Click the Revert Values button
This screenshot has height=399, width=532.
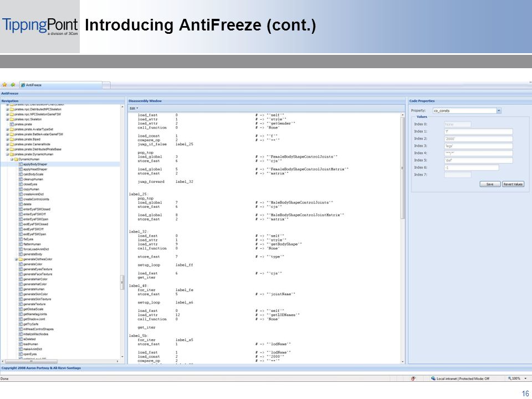click(x=513, y=184)
